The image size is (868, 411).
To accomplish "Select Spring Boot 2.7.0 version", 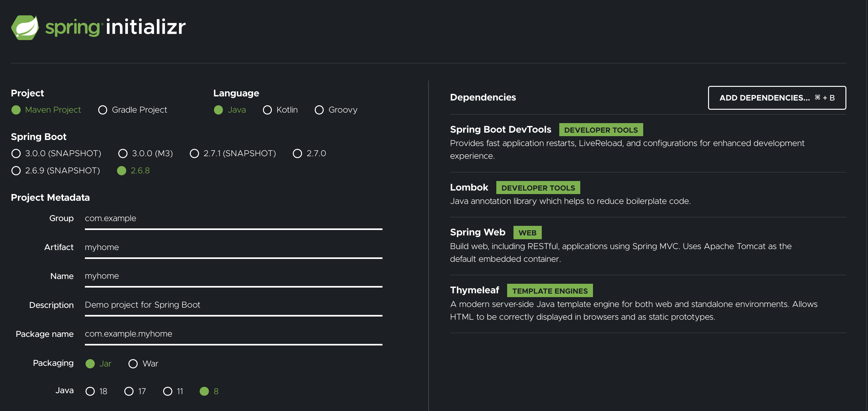I will pos(297,154).
